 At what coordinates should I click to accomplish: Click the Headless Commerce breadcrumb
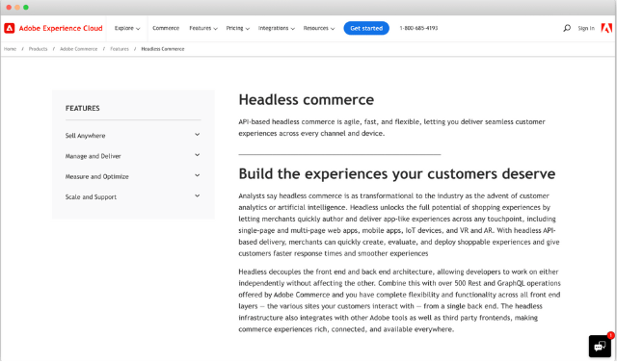[163, 49]
